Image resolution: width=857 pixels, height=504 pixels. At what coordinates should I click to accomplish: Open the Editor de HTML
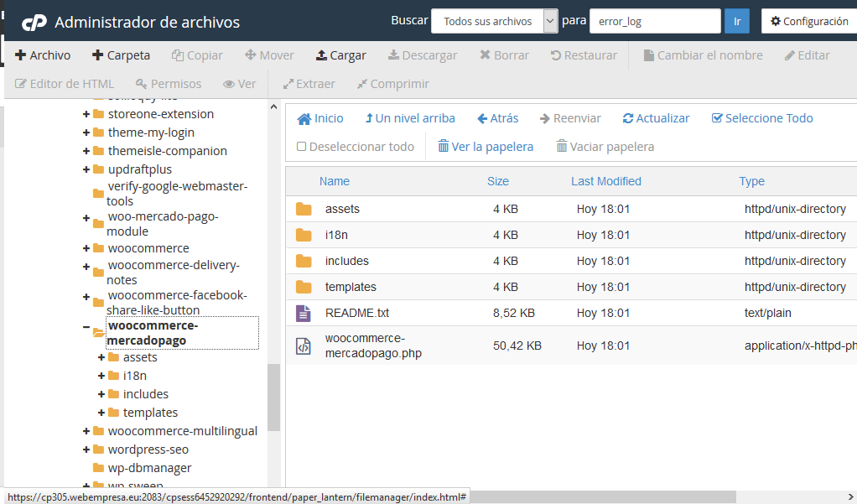(x=65, y=84)
